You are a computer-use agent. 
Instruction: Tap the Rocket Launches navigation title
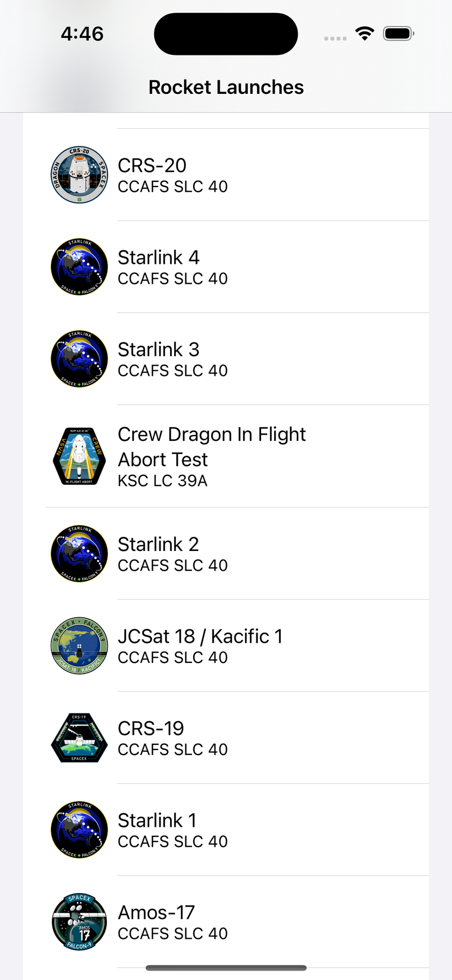tap(226, 87)
